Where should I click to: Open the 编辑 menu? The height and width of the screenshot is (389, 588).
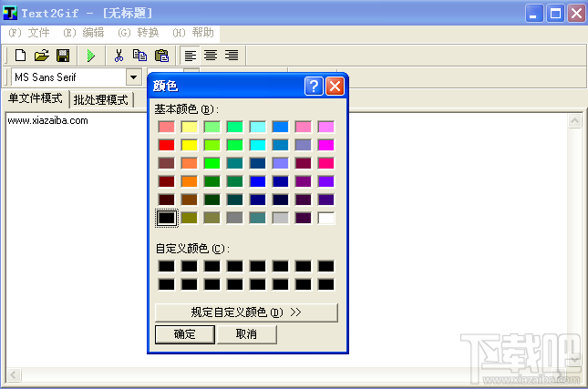[83, 33]
